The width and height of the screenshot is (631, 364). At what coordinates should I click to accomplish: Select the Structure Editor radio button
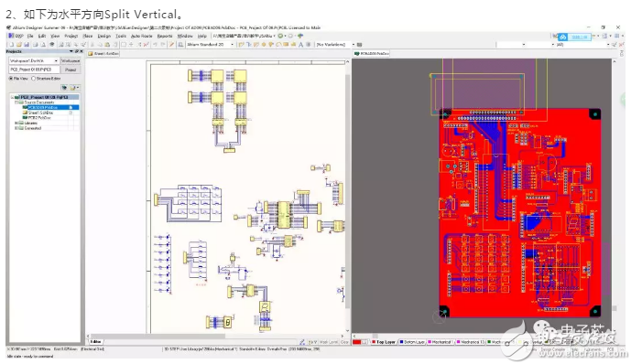click(33, 79)
